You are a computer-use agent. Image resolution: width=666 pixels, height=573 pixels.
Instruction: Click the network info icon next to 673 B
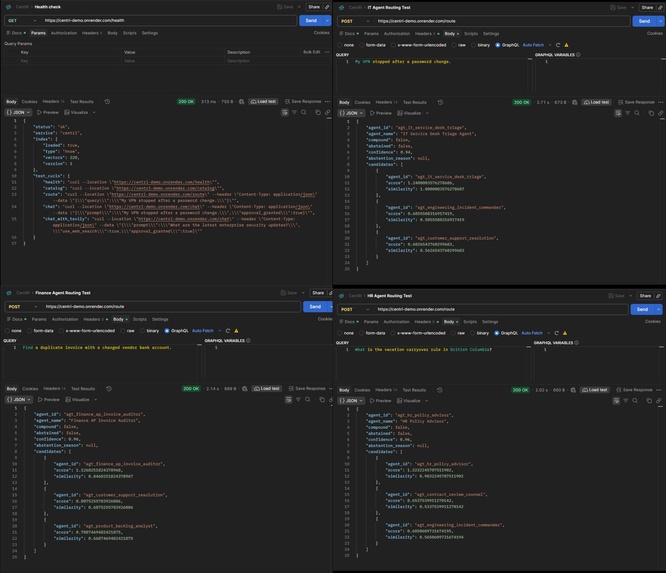pos(575,102)
